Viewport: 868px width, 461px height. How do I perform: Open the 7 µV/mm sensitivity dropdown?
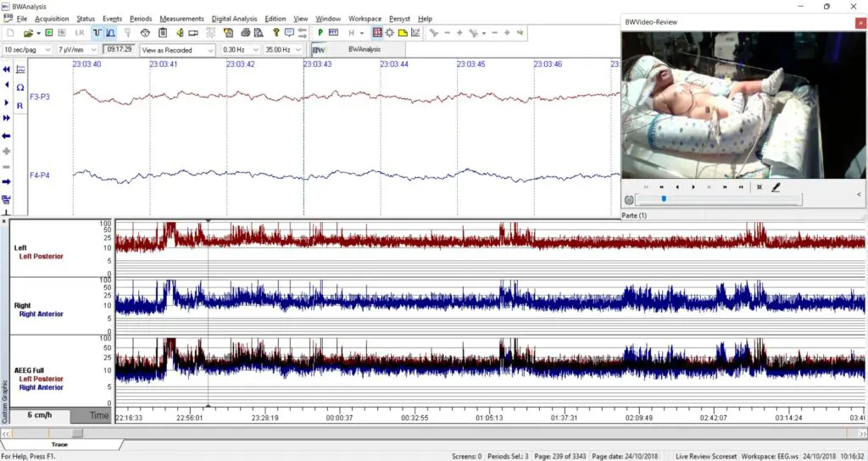point(77,50)
